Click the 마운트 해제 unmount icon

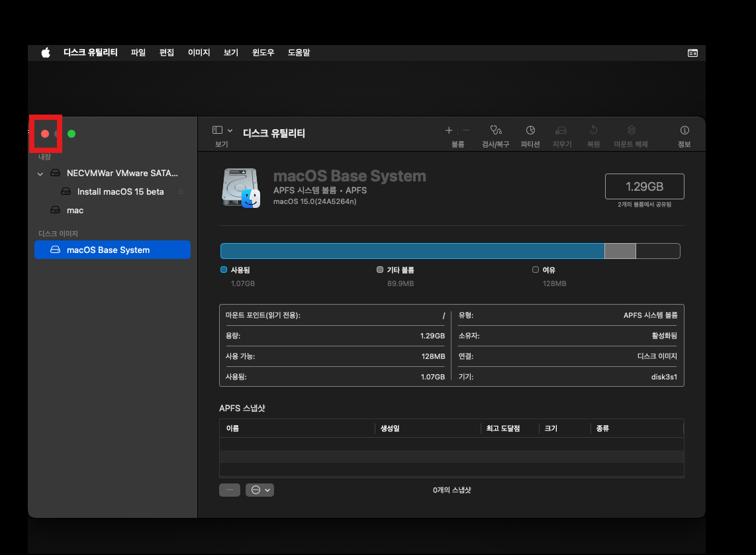(631, 130)
